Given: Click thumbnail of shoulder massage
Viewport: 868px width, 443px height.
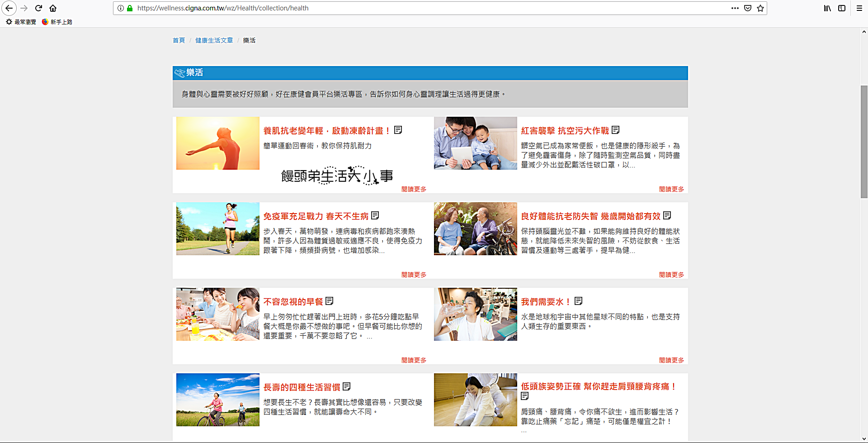Looking at the screenshot, I should pos(476,400).
